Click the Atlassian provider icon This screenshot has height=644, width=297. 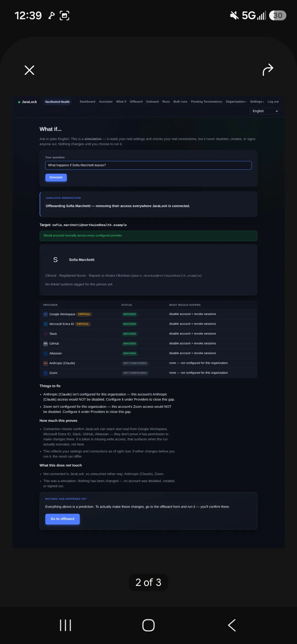click(x=46, y=353)
